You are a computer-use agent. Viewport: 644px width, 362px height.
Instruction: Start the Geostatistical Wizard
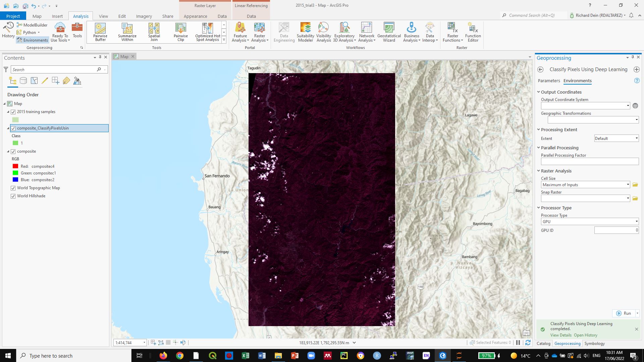click(389, 32)
